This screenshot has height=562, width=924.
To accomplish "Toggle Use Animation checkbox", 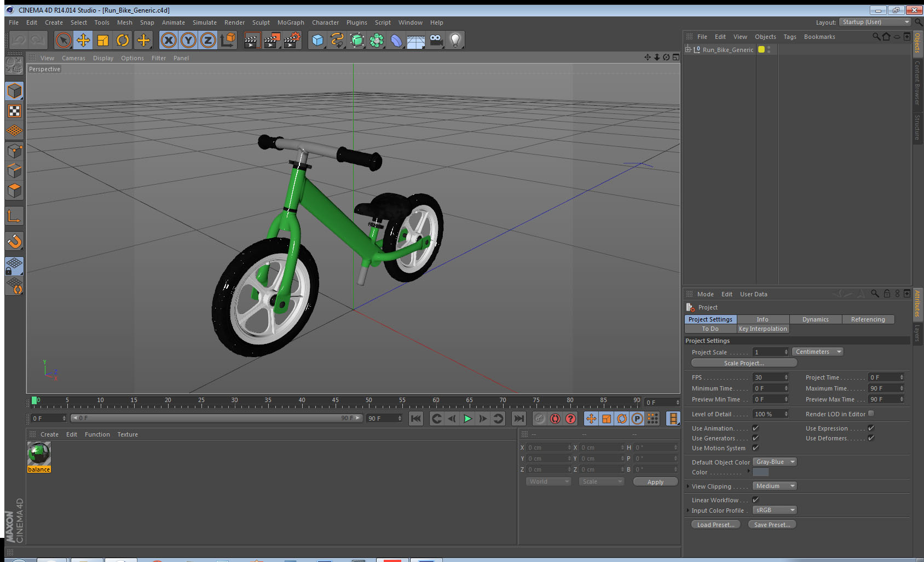I will pos(755,428).
